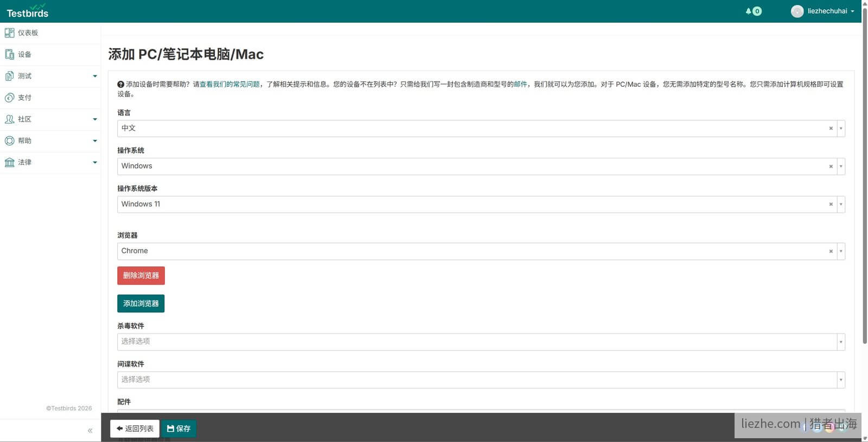868x442 pixels.
Task: Click the user avatar icon
Action: [x=797, y=11]
